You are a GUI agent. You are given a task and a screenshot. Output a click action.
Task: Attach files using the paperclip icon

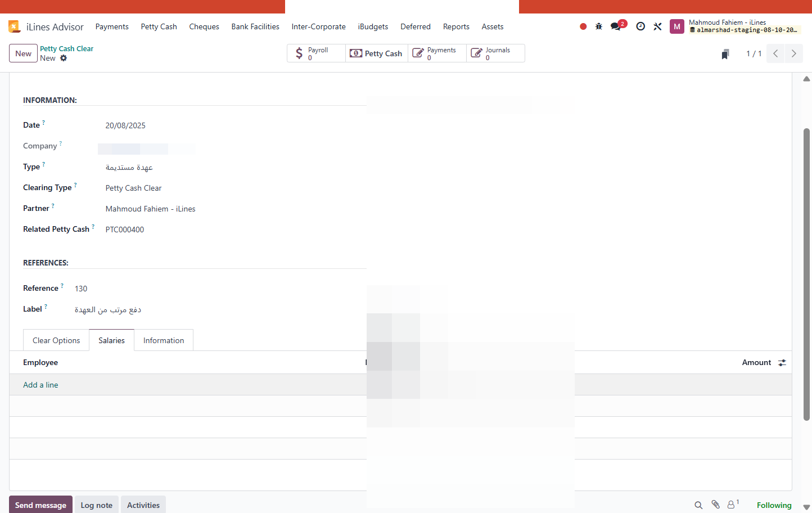pyautogui.click(x=715, y=505)
